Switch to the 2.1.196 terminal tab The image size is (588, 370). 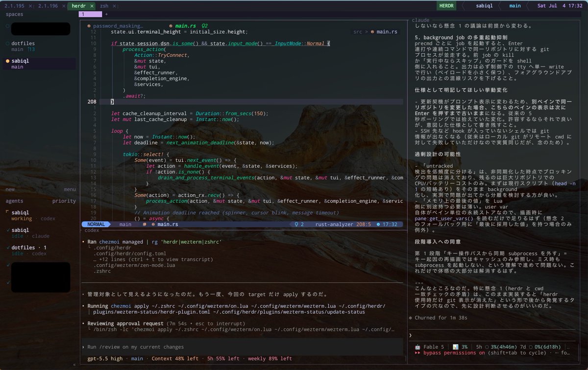[48, 6]
